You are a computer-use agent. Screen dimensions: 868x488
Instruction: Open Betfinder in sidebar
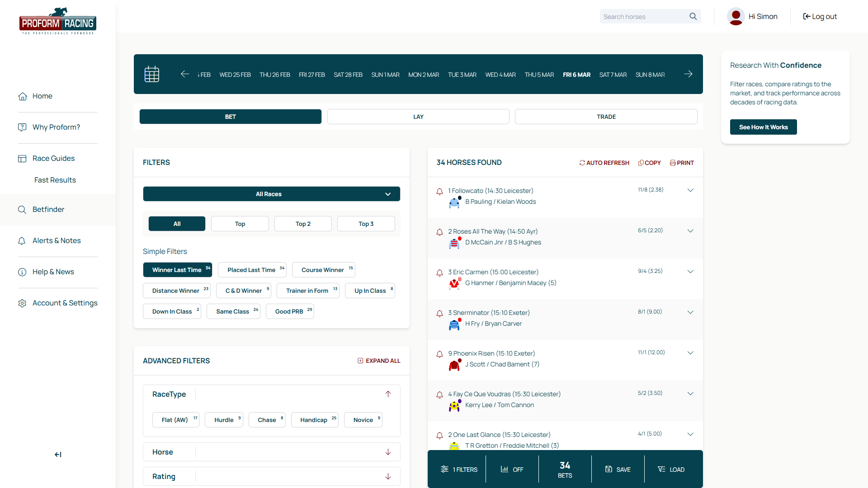point(48,209)
